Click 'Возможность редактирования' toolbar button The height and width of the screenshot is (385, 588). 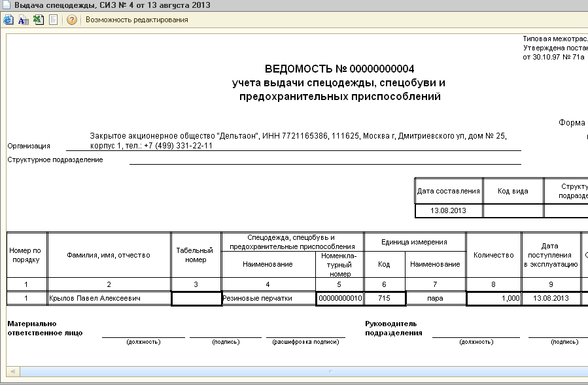(137, 20)
